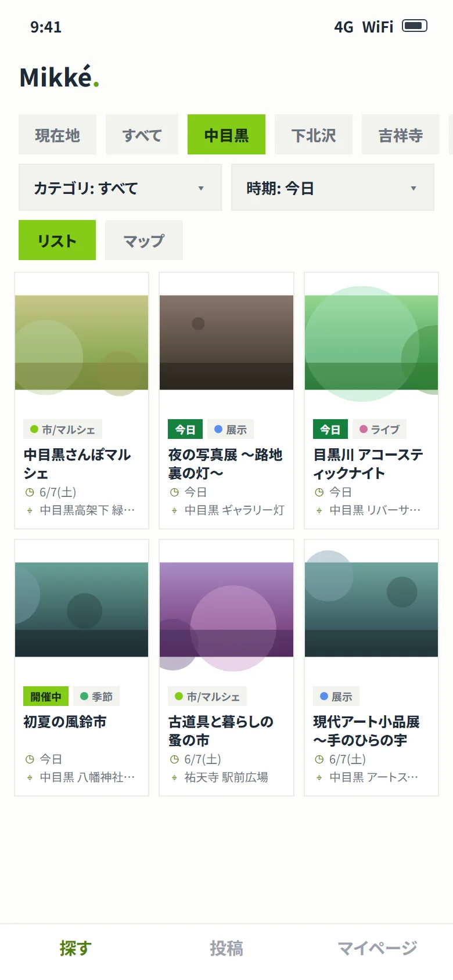Click location pin beside 祐天寺 駅前広場

pos(174,777)
